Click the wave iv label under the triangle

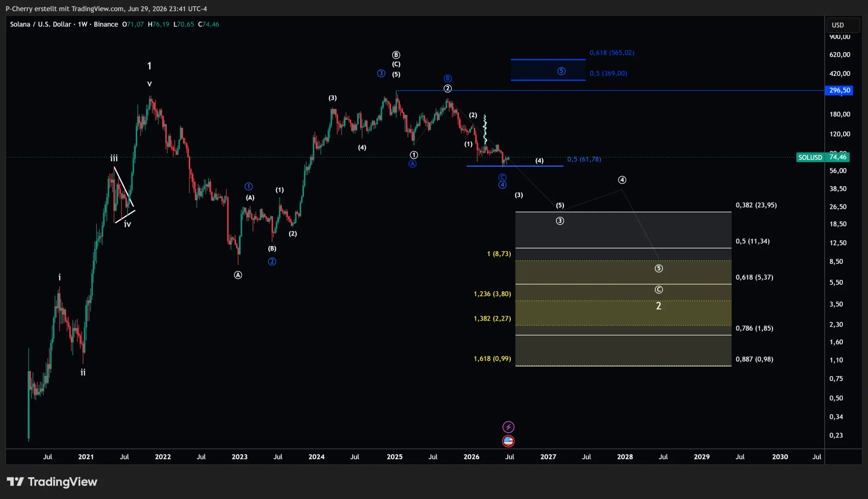[127, 224]
